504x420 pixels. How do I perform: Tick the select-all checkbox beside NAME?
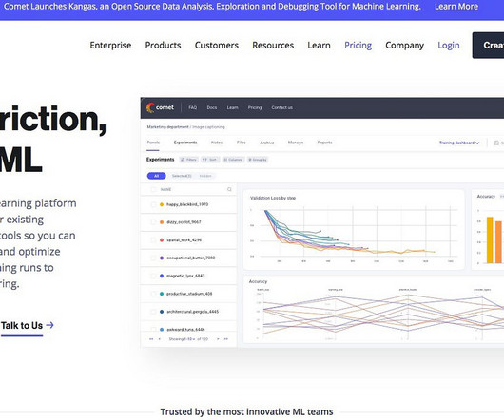pos(153,189)
